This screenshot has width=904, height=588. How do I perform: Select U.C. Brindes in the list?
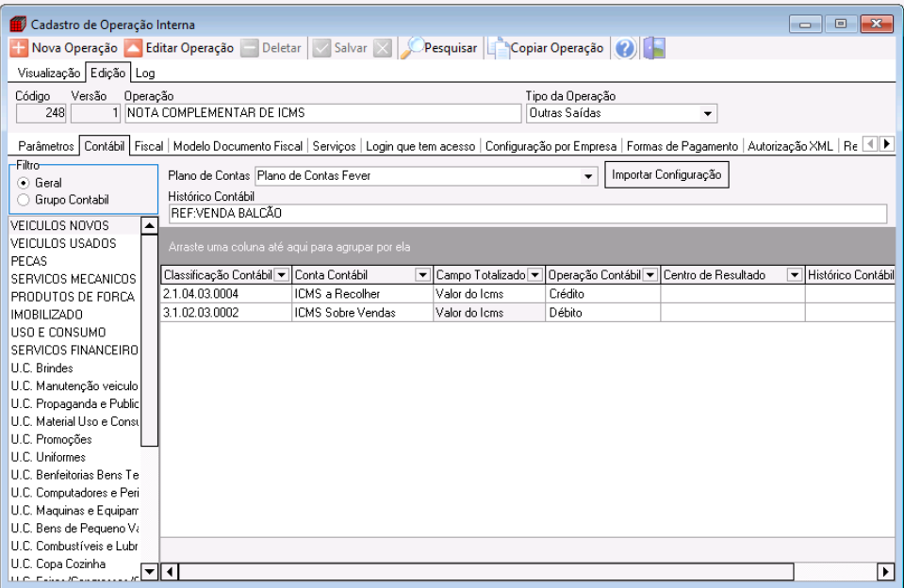[x=74, y=368]
